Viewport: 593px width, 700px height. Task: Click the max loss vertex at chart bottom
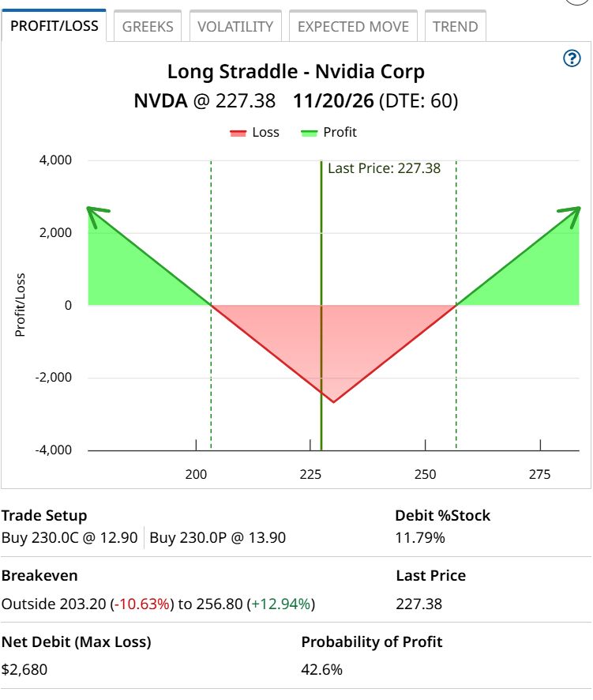coord(333,402)
